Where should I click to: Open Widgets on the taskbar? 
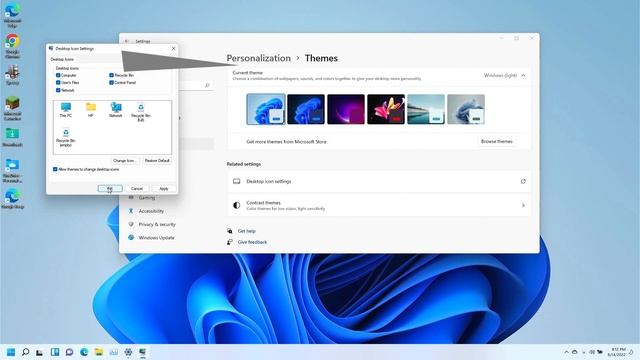tap(55, 352)
